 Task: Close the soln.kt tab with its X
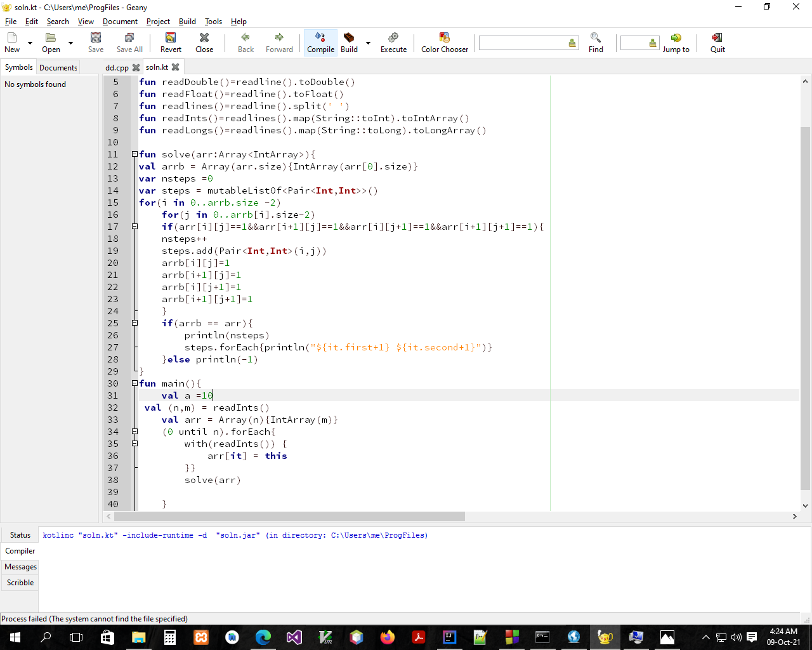click(176, 67)
